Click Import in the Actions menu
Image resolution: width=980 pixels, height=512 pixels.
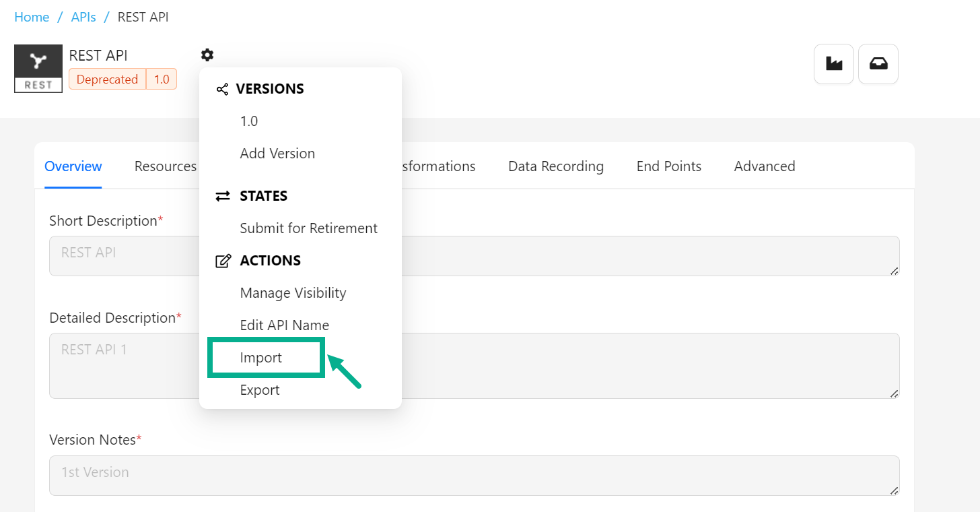pos(261,358)
